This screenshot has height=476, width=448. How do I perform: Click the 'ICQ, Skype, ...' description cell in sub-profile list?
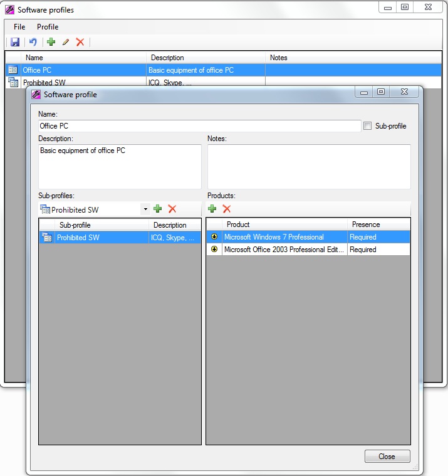tap(175, 238)
